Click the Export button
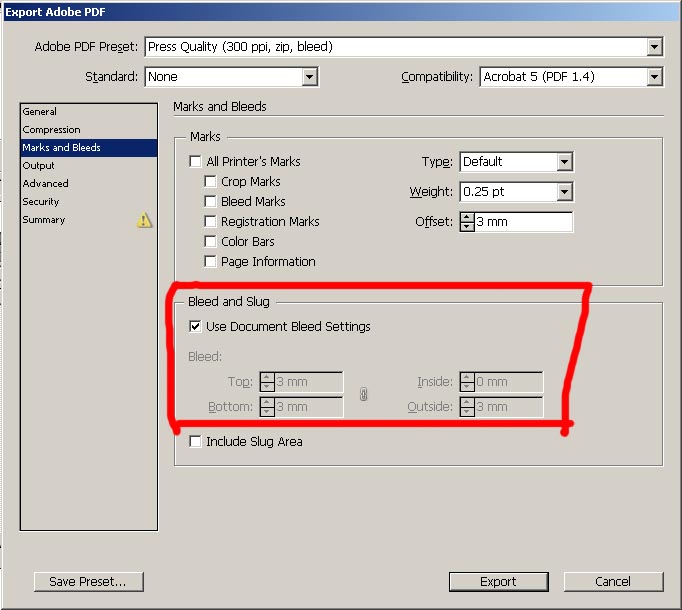The height and width of the screenshot is (610, 682). [x=498, y=582]
